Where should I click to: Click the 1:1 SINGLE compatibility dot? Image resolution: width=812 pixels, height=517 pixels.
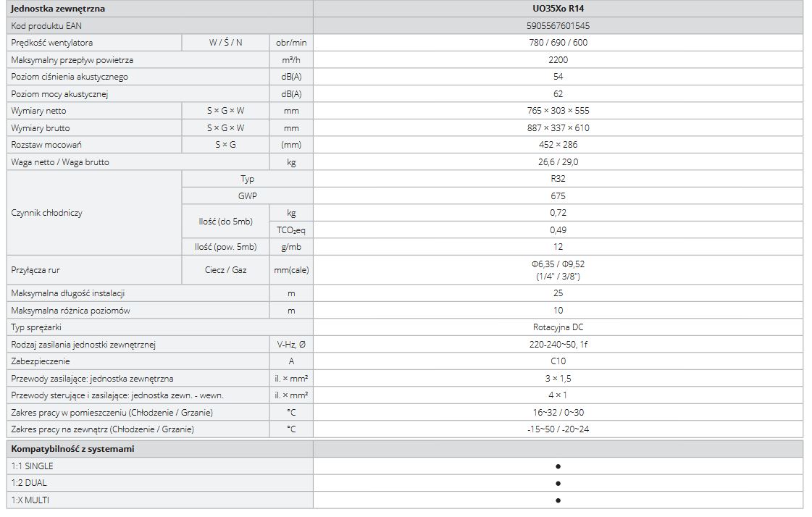pos(558,466)
